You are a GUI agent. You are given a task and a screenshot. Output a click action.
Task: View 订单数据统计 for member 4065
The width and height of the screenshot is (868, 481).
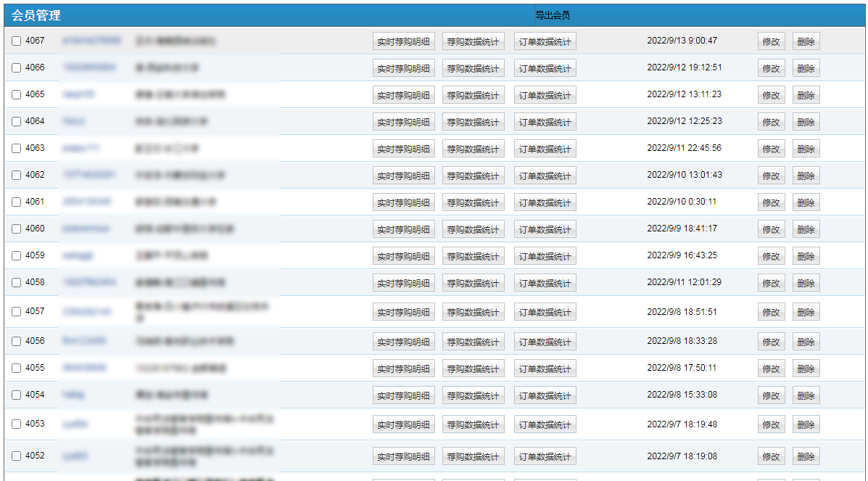[x=545, y=96]
